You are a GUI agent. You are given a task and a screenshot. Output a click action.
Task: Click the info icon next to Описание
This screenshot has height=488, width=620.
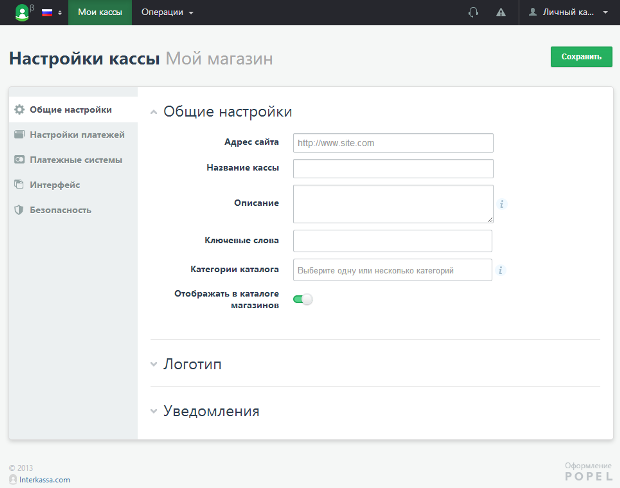click(x=502, y=204)
